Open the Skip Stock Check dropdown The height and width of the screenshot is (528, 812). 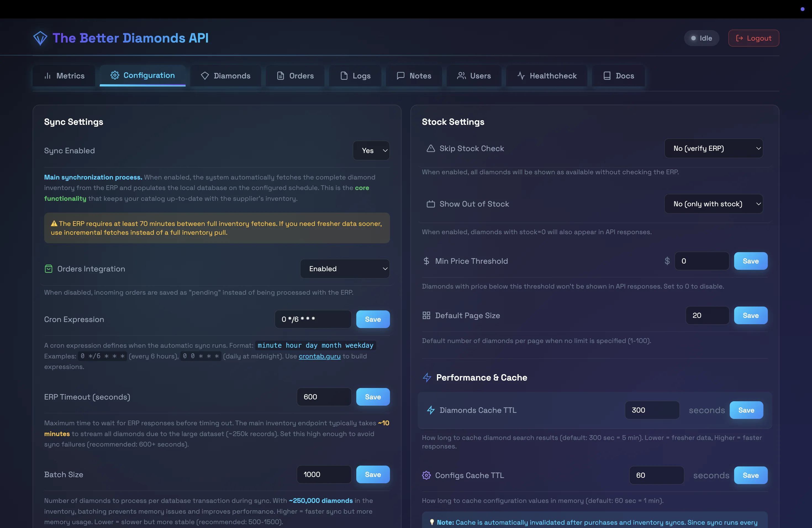(x=714, y=148)
